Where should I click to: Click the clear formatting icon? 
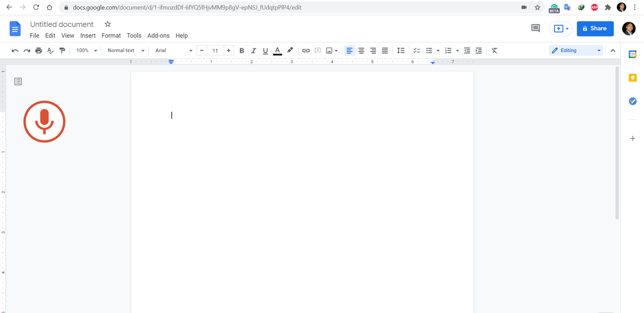click(494, 51)
